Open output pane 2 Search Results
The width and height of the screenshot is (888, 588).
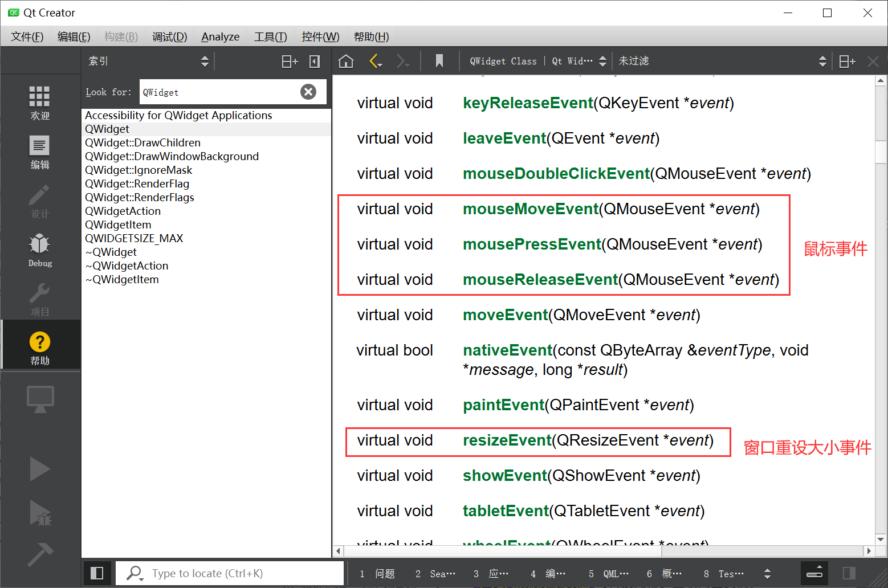pos(435,573)
